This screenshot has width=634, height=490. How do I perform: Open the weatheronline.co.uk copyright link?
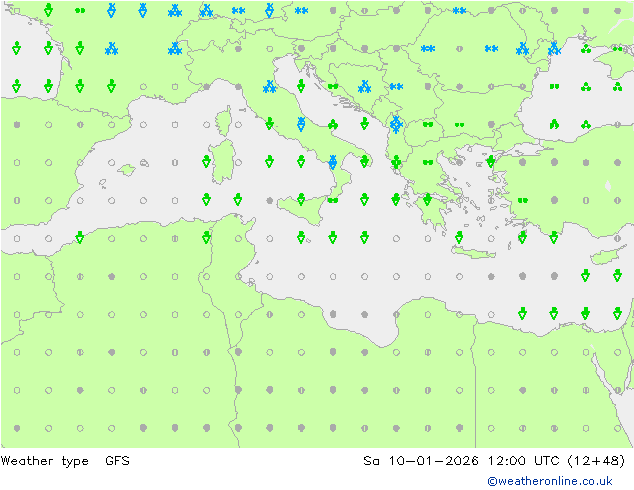point(550,481)
